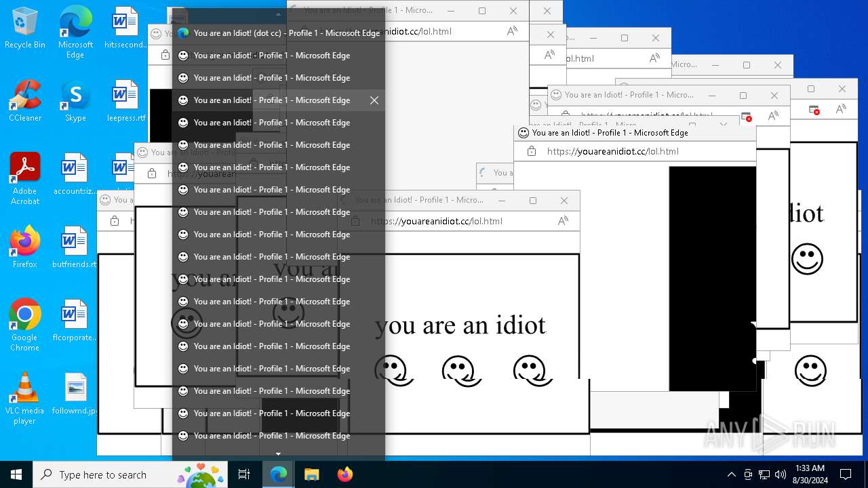Launch CCleaner from the desktop
868x488 pixels.
[x=24, y=101]
